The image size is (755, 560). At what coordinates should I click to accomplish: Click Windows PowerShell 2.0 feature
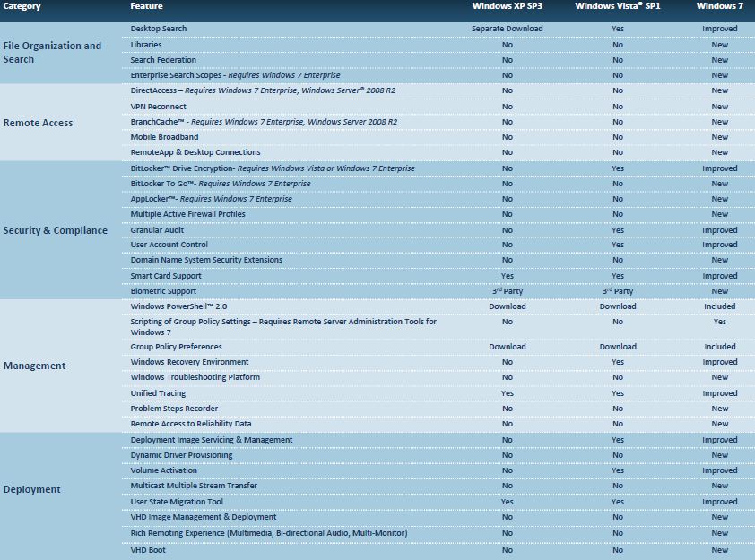[x=178, y=306]
